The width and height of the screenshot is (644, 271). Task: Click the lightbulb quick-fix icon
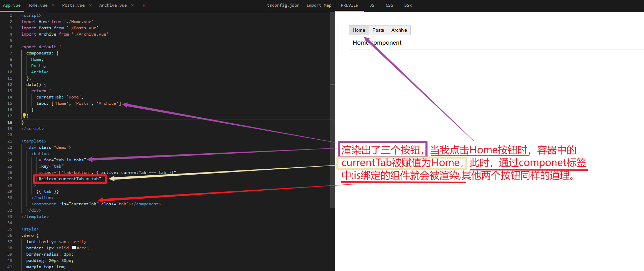24,116
